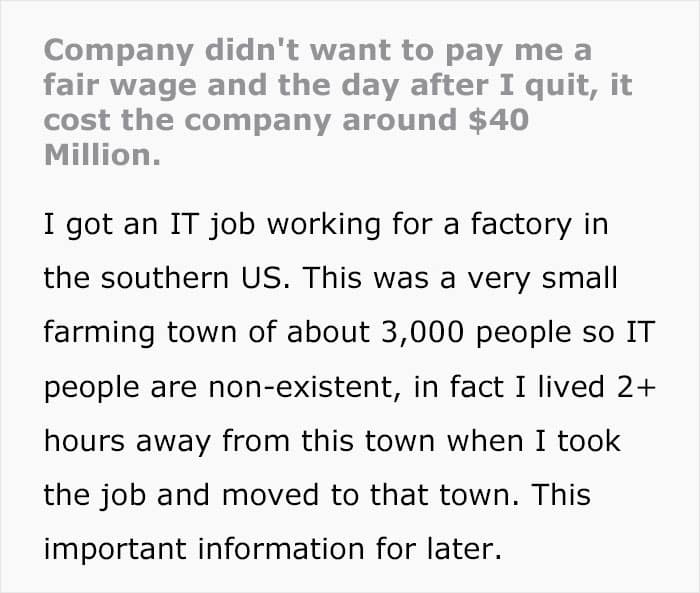Click "fair wage" in the title
This screenshot has height=593, width=700.
pos(120,85)
